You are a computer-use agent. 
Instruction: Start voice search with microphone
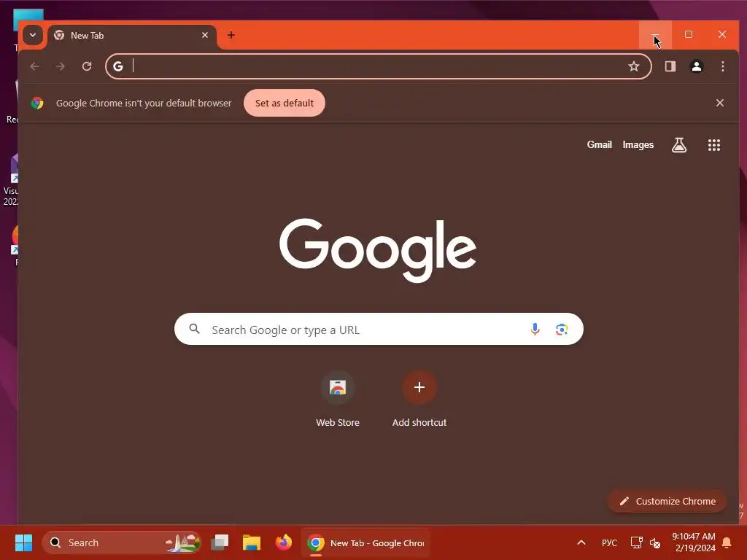(535, 329)
